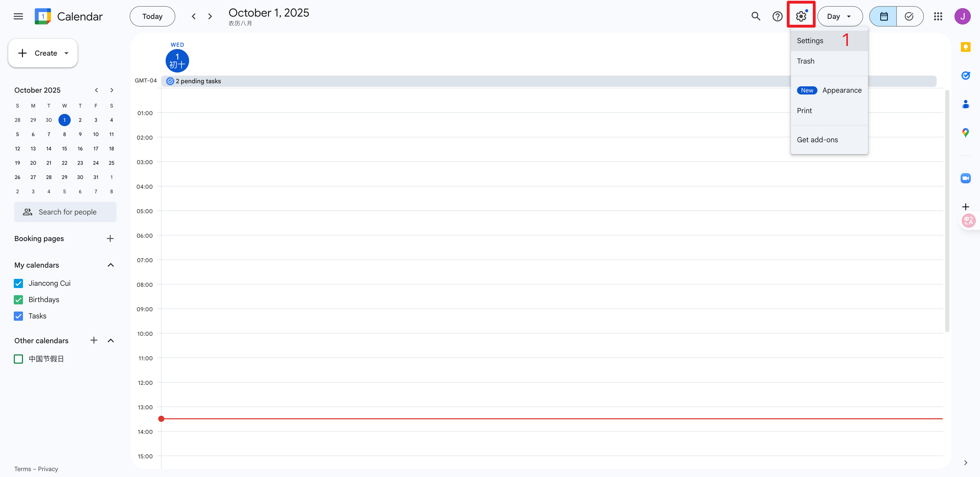Image resolution: width=980 pixels, height=477 pixels.
Task: Click the calendar grid vertical scrollbar
Action: tap(947, 211)
